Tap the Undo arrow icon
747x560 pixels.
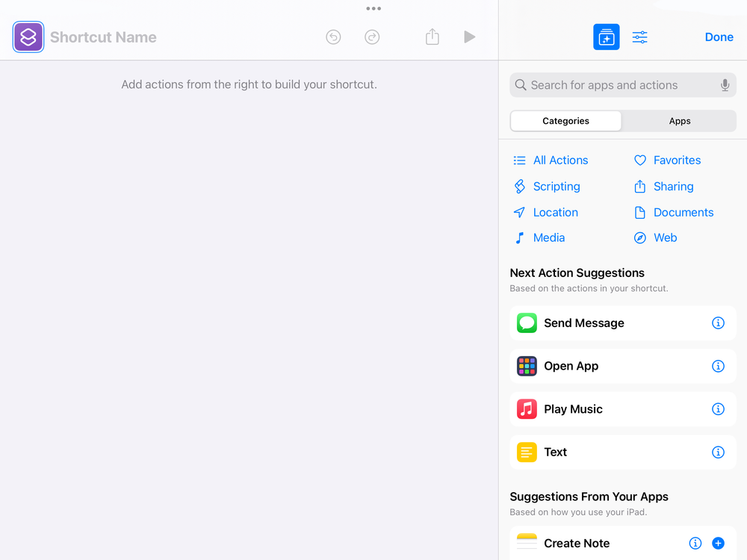333,37
